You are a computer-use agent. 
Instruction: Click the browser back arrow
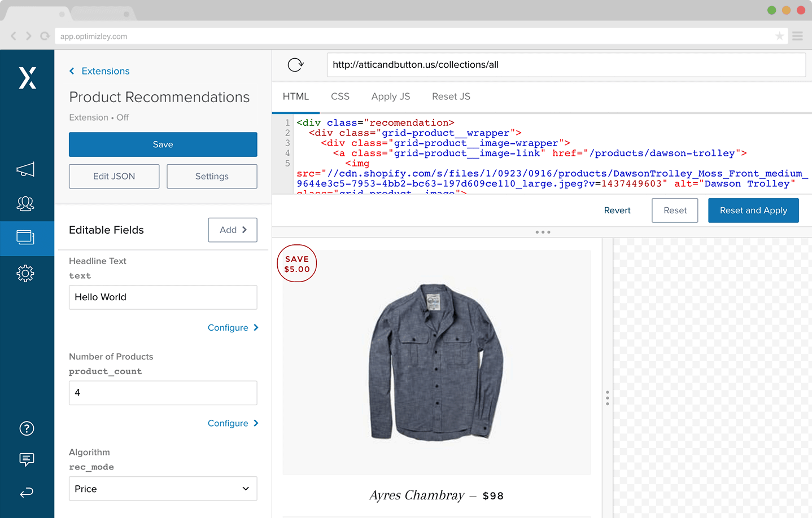click(x=14, y=36)
